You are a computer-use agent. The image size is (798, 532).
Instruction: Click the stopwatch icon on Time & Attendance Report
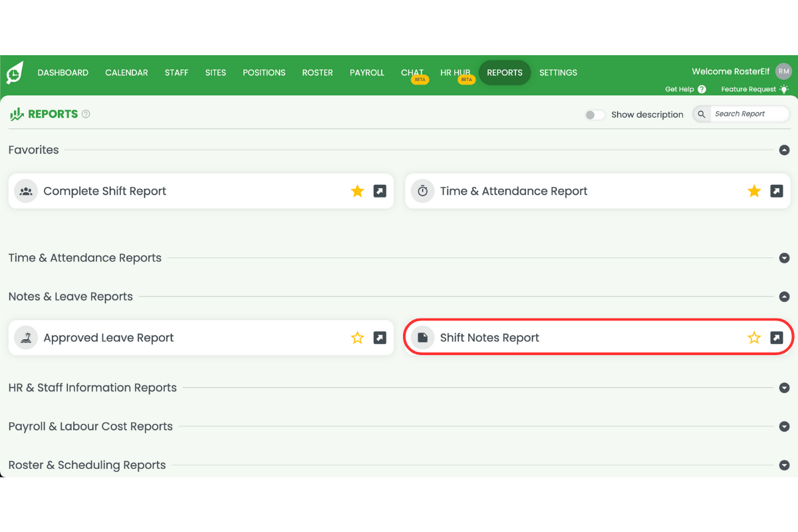coord(422,191)
